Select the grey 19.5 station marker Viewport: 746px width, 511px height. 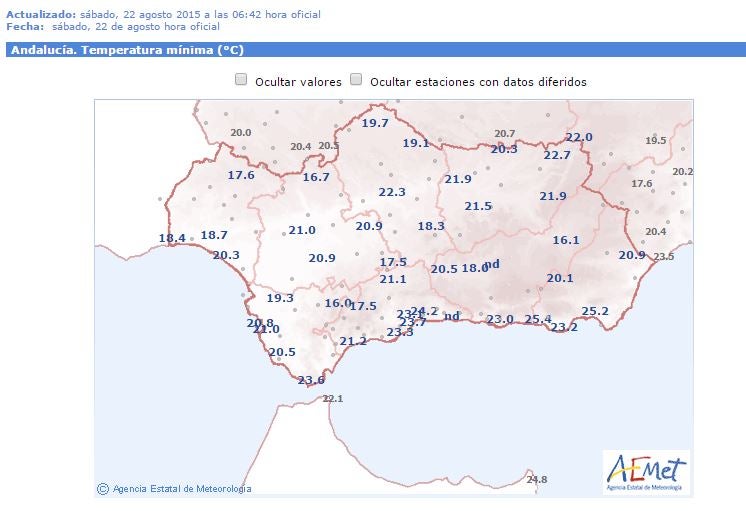tap(655, 141)
